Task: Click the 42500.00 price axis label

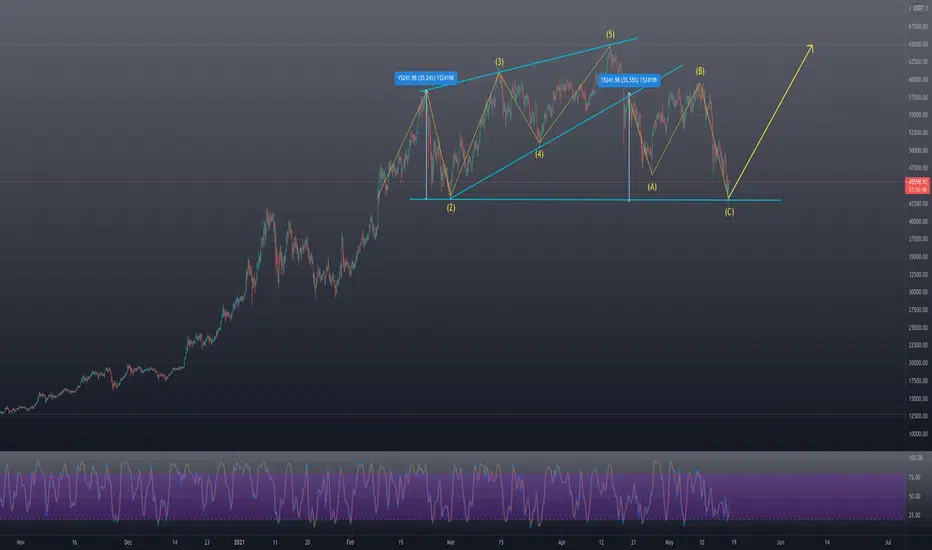Action: pyautogui.click(x=918, y=203)
